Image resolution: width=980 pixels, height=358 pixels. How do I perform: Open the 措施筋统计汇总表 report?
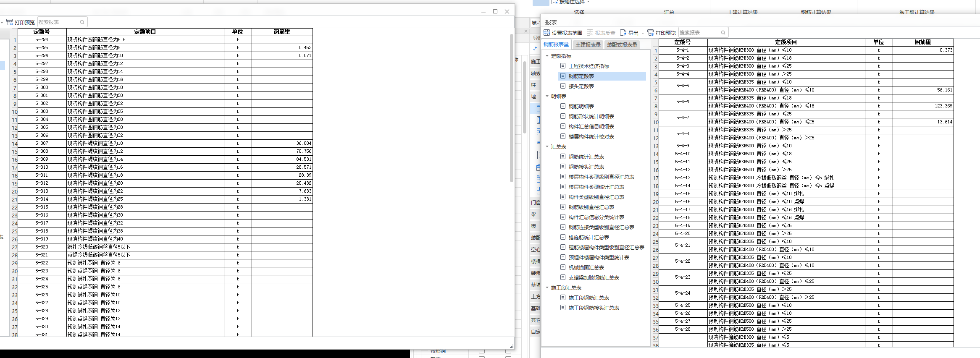pos(589,238)
